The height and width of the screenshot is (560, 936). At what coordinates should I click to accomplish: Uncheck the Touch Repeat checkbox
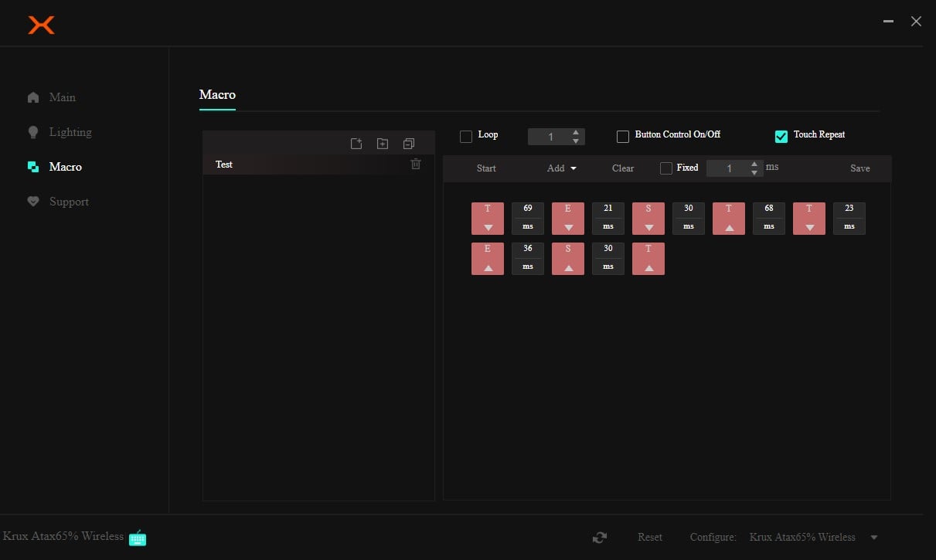click(x=781, y=137)
